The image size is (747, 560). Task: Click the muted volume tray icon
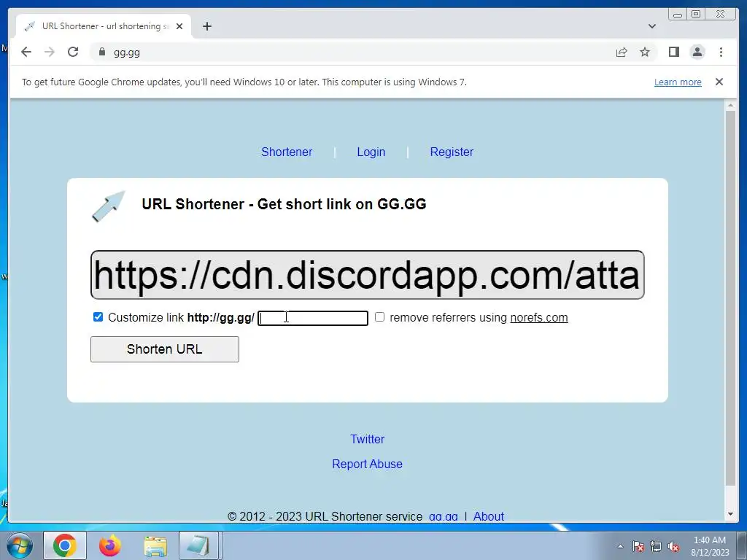(x=673, y=546)
